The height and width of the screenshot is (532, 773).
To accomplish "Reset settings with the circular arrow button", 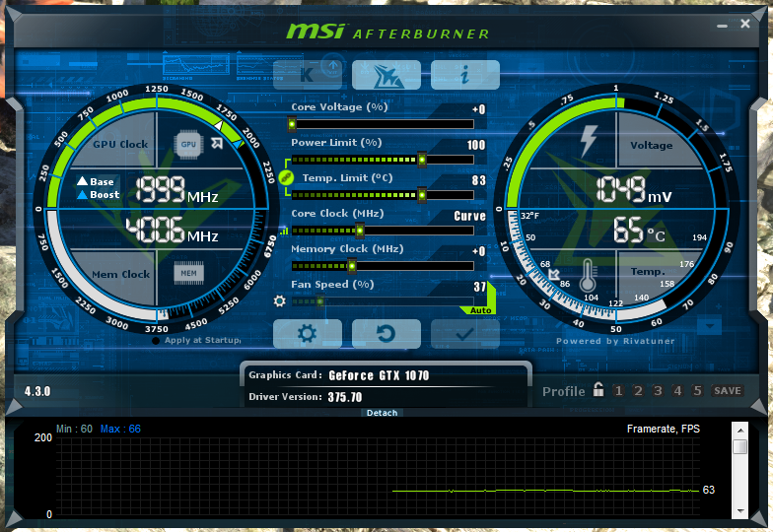I will coord(386,334).
